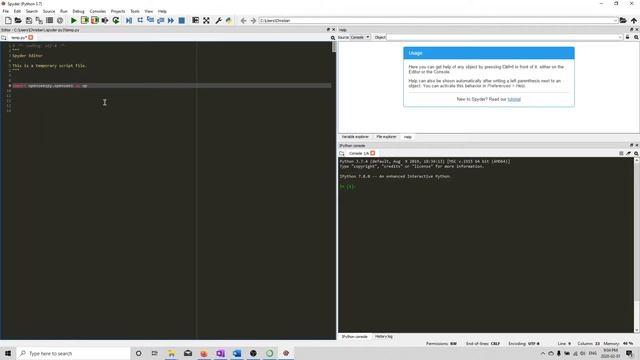Click the @ symbol finder icon
This screenshot has height=360, width=640.
60,20
